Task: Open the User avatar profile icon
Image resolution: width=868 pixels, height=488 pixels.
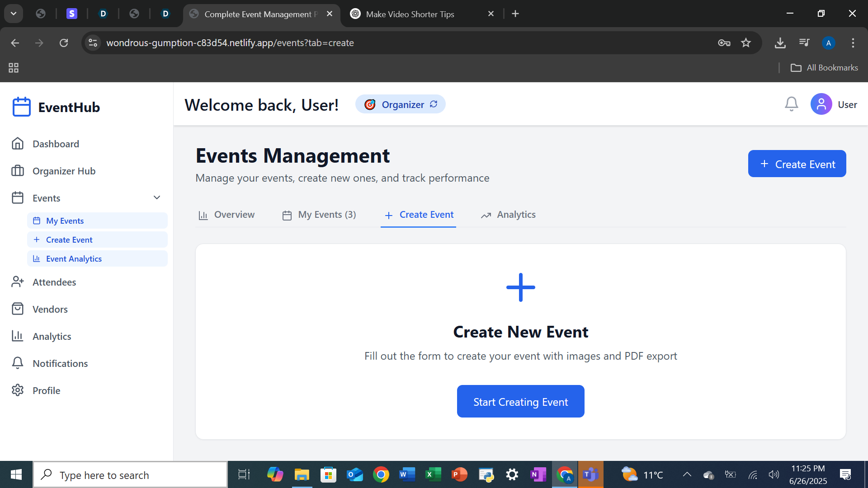Action: [821, 104]
